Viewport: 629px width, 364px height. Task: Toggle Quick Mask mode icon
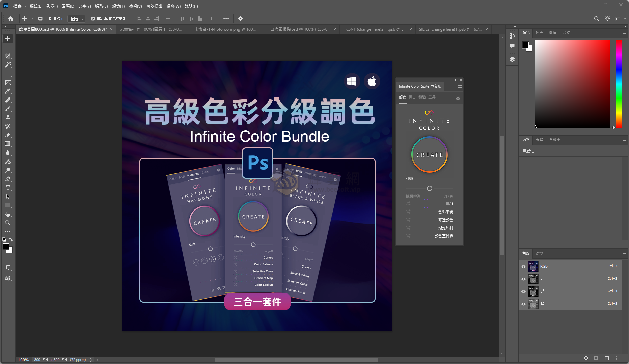[8, 259]
